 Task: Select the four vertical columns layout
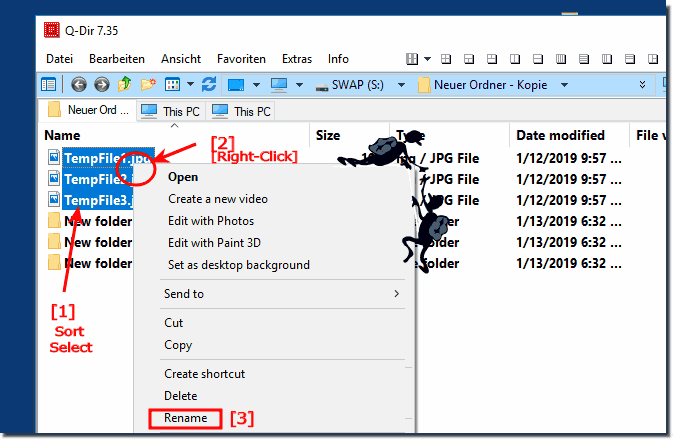pos(561,59)
